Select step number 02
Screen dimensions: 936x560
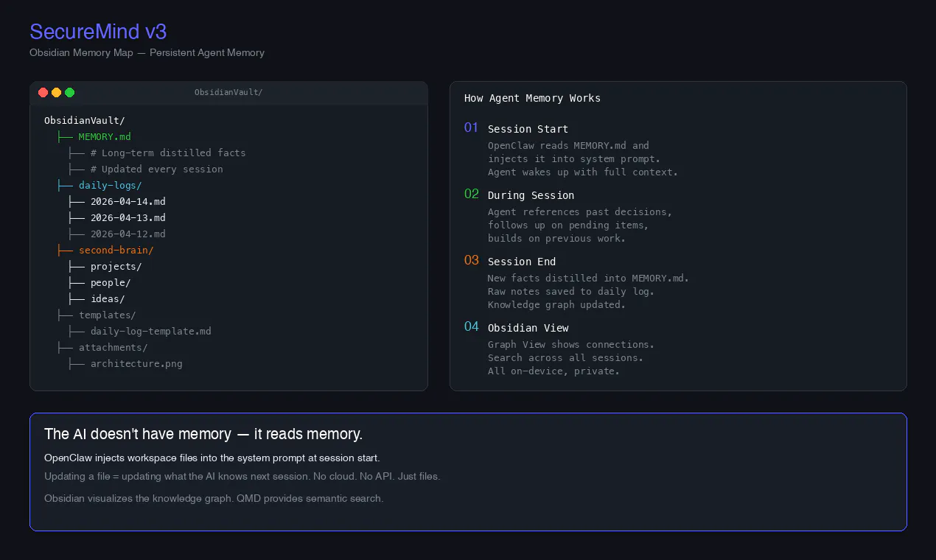click(472, 194)
